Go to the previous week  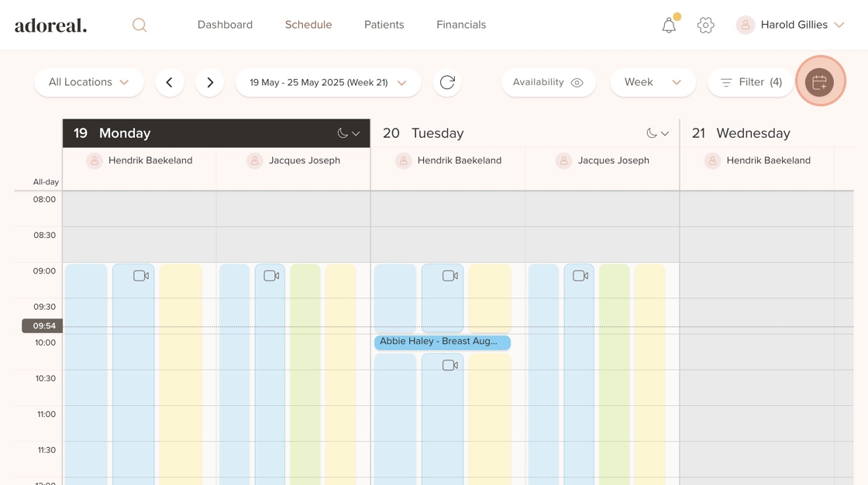coord(170,82)
